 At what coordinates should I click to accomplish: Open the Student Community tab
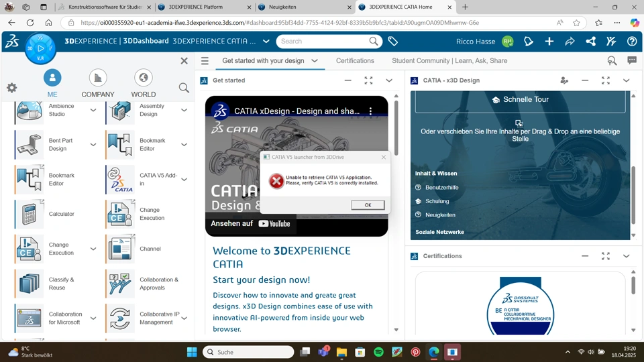click(x=449, y=61)
